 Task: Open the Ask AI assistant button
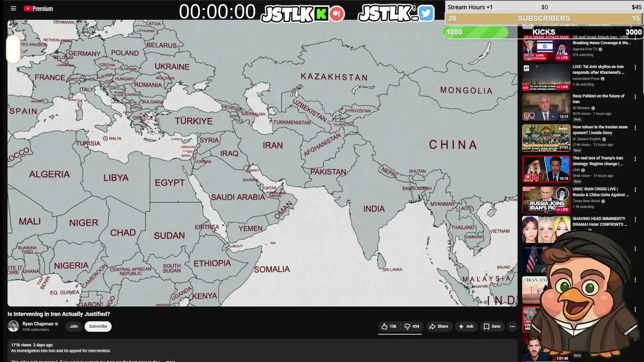[x=465, y=326]
